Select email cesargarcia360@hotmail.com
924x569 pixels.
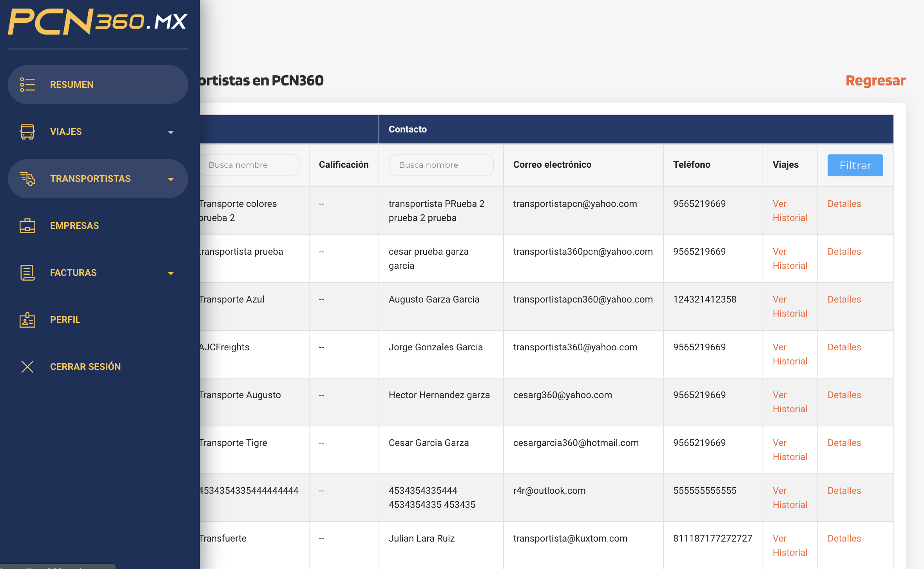coord(576,443)
